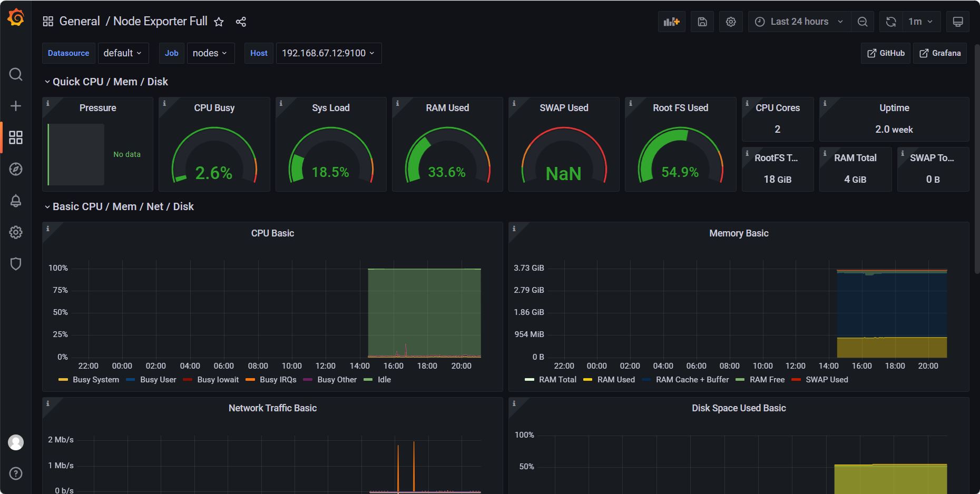Open the Last 24 hours time picker
The image size is (980, 494).
(799, 22)
